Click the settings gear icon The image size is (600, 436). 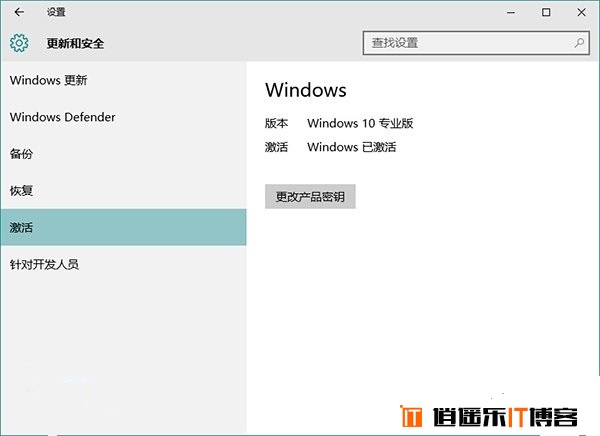pyautogui.click(x=19, y=43)
